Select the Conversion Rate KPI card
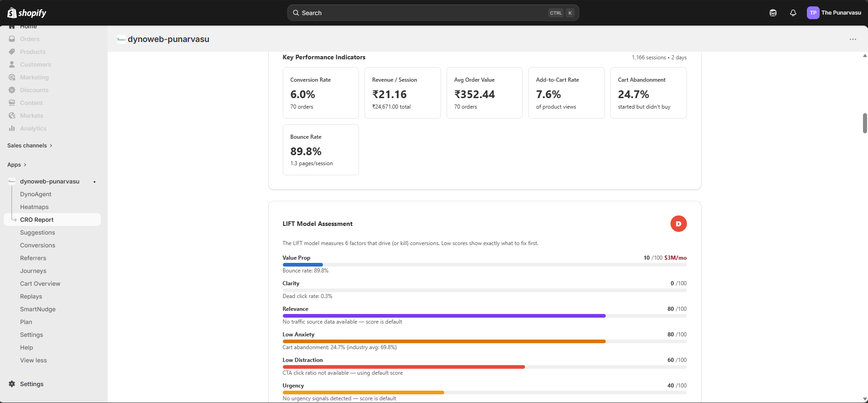Viewport: 868px width, 403px height. (x=321, y=93)
